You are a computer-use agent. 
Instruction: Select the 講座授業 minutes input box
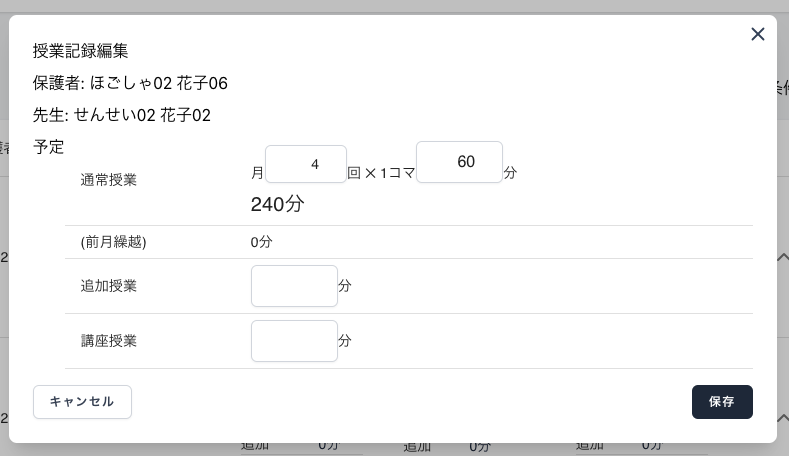294,341
